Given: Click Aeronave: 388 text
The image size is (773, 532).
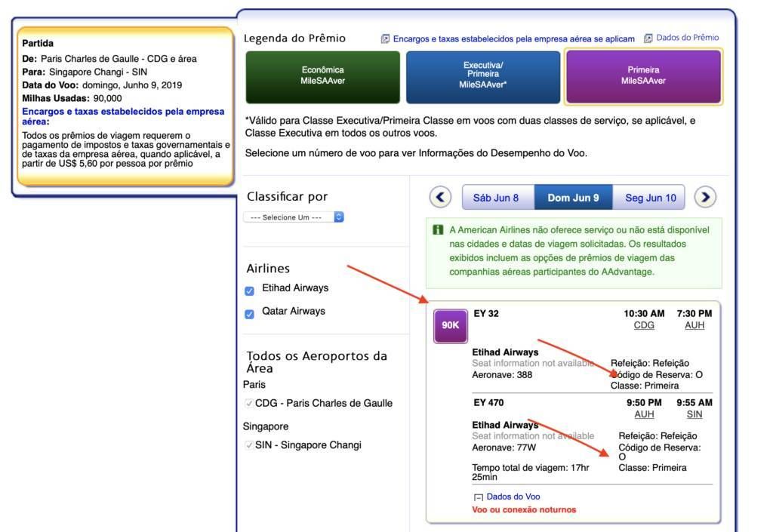Looking at the screenshot, I should click(502, 375).
